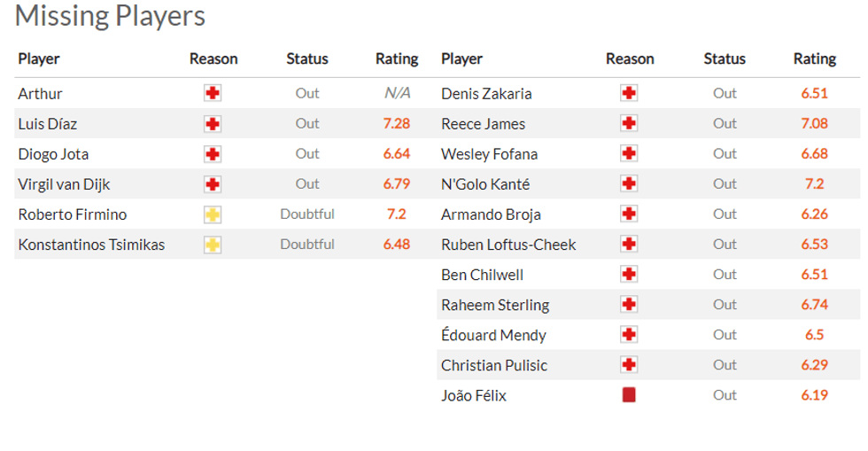
Task: Click the injury icon for Virgil van Dijk
Action: point(213,184)
